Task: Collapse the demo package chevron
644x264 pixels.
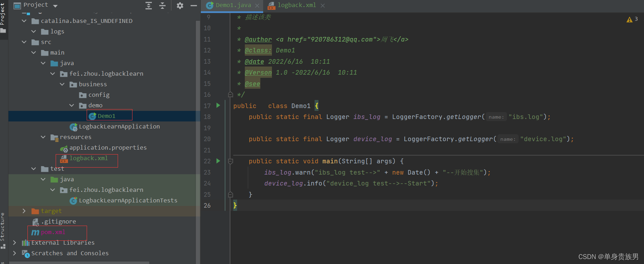Action: (x=72, y=106)
